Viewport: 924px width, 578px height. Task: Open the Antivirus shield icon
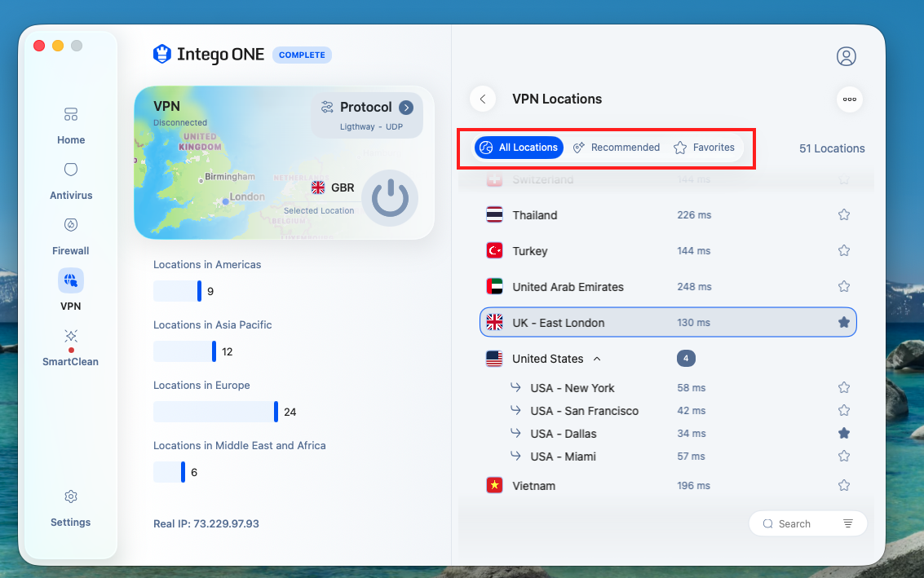(x=71, y=170)
